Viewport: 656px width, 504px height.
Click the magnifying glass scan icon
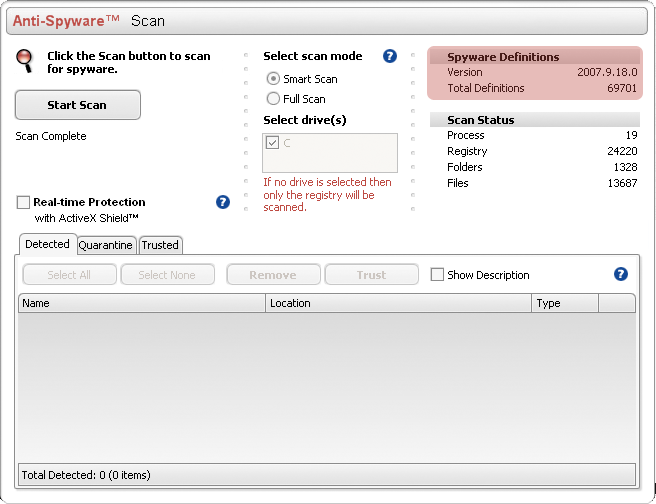(24, 60)
